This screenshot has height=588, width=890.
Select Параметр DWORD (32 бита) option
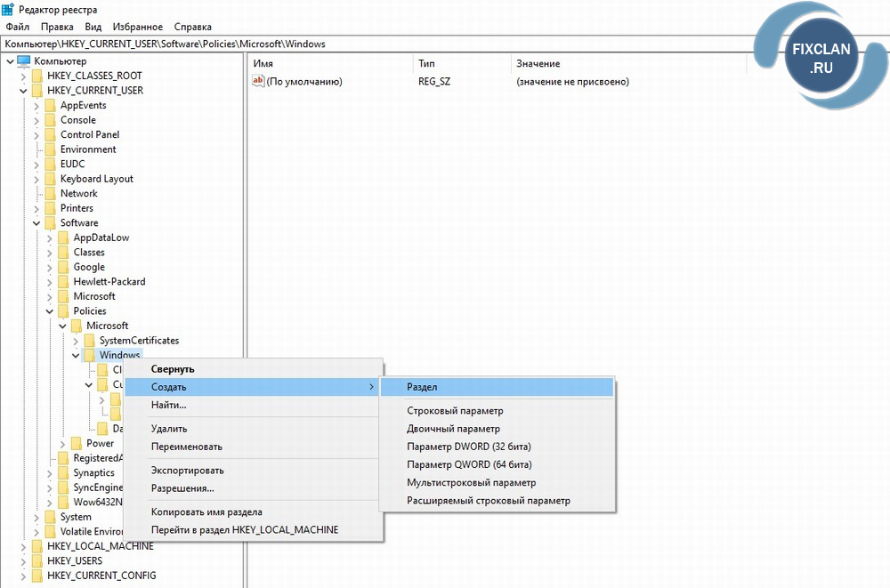tap(468, 447)
